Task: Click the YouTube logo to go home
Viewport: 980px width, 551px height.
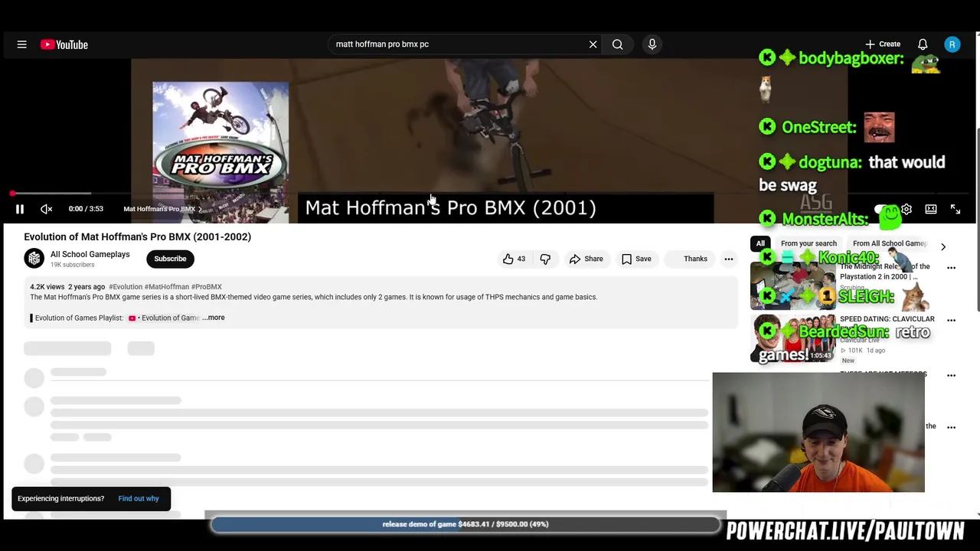Action: (64, 44)
